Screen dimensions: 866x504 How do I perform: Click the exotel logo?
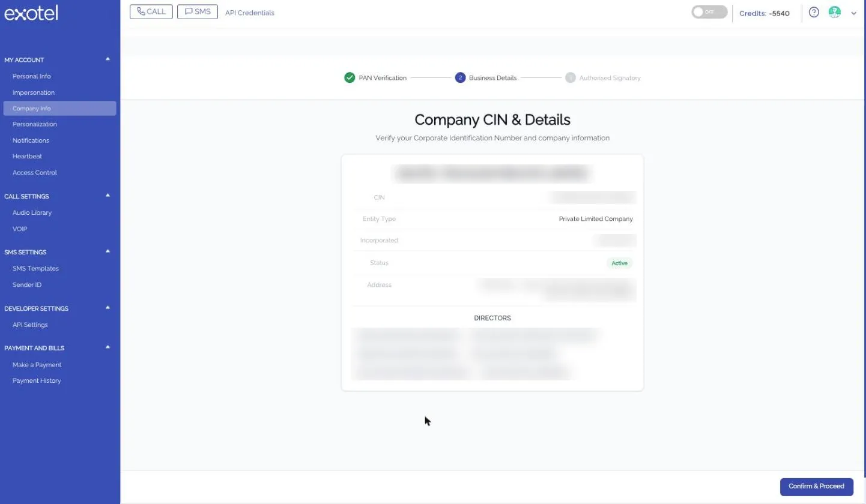pos(31,13)
